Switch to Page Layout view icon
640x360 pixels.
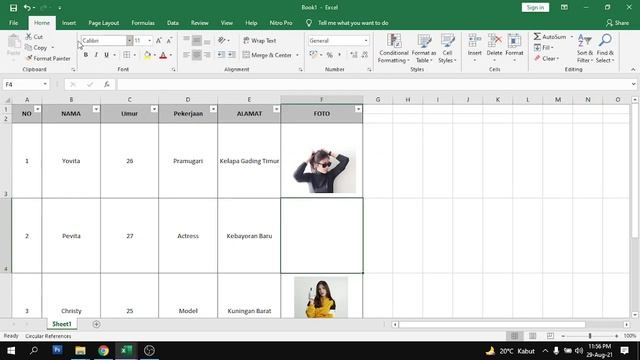(532, 336)
